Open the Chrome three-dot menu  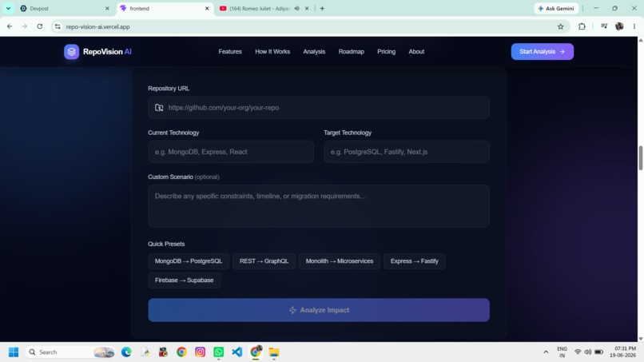tap(634, 26)
